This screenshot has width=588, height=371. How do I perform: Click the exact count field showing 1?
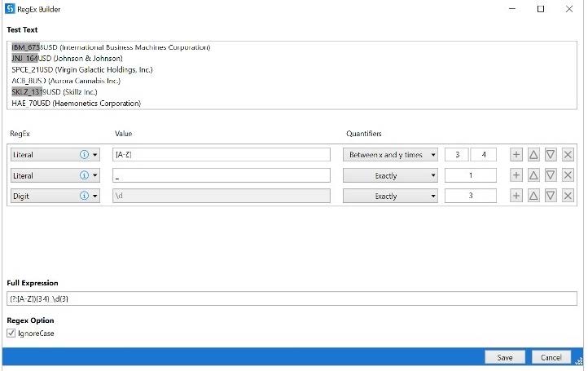coord(471,175)
